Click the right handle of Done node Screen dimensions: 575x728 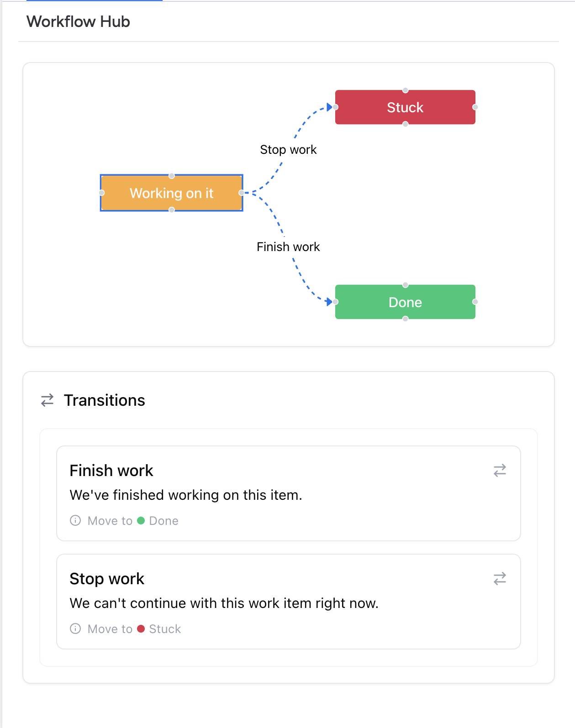[x=475, y=302]
